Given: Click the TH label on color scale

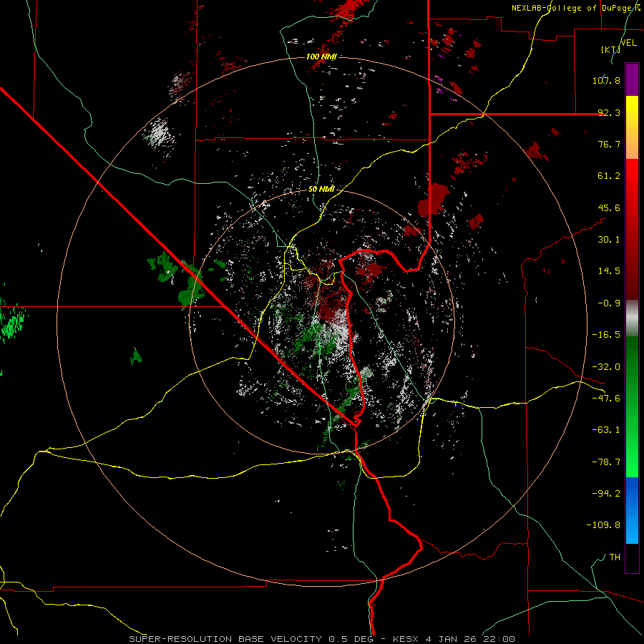Looking at the screenshot, I should 615,557.
